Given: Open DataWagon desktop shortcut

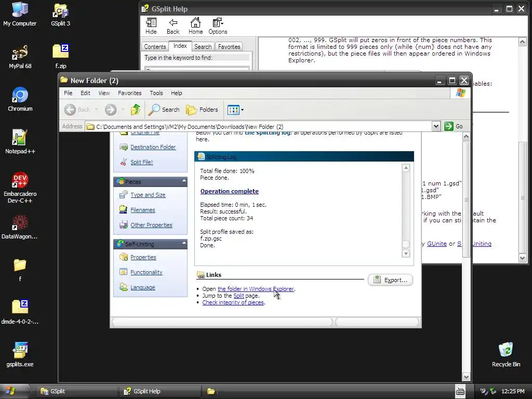Looking at the screenshot, I should [20, 227].
